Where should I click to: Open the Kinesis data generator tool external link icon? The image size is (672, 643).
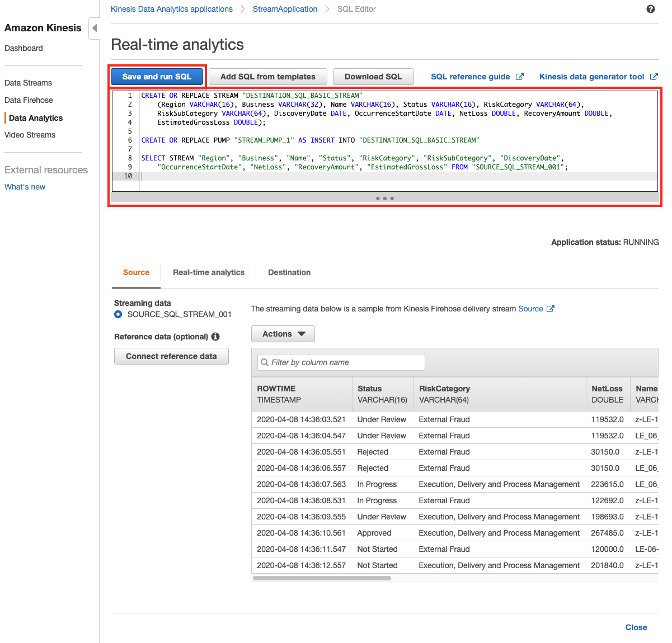[655, 77]
